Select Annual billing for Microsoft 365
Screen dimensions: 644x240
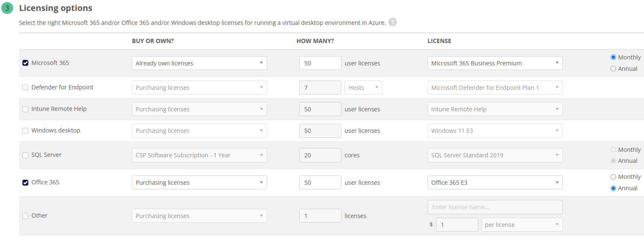(613, 69)
